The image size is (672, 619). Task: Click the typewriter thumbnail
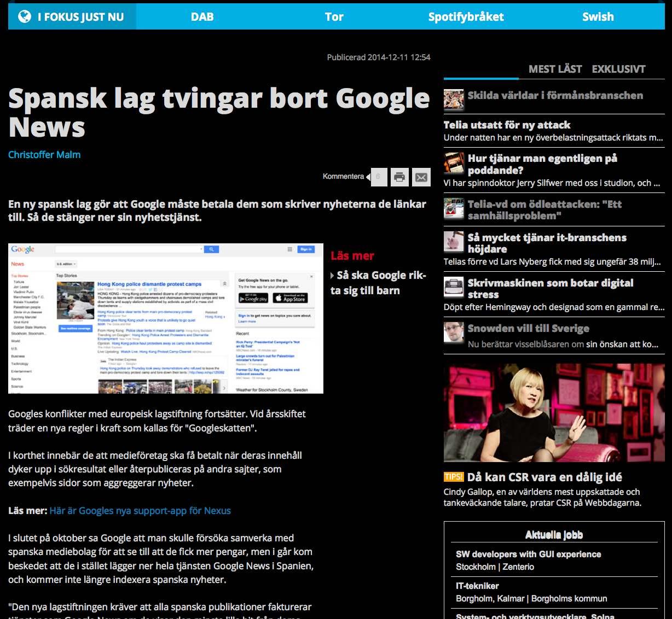(454, 287)
